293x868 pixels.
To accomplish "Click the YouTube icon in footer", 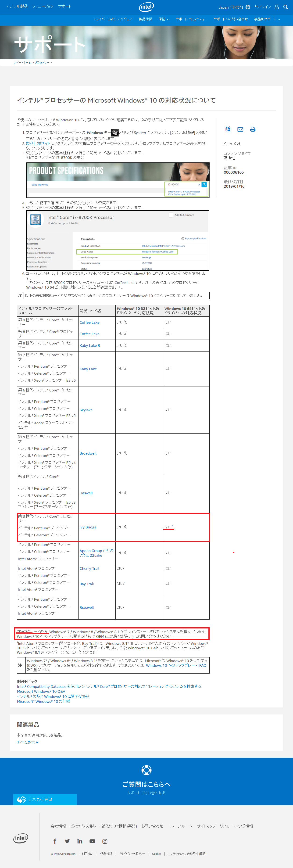I will click(92, 841).
